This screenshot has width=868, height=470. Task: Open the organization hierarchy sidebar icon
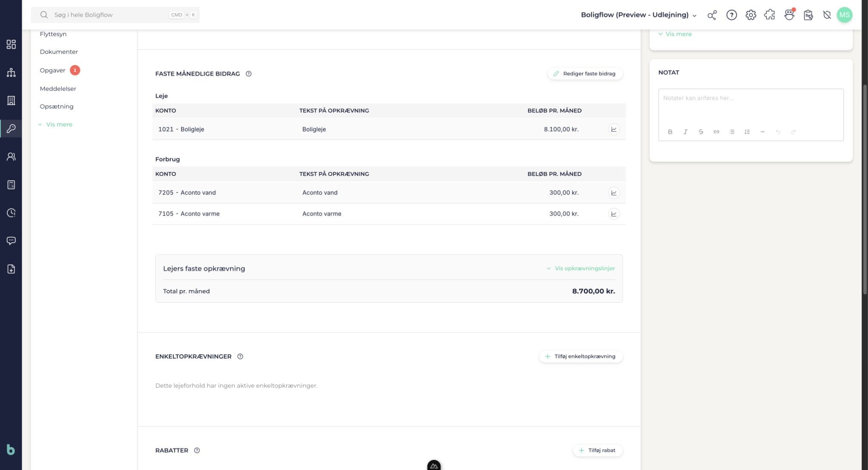(x=11, y=72)
